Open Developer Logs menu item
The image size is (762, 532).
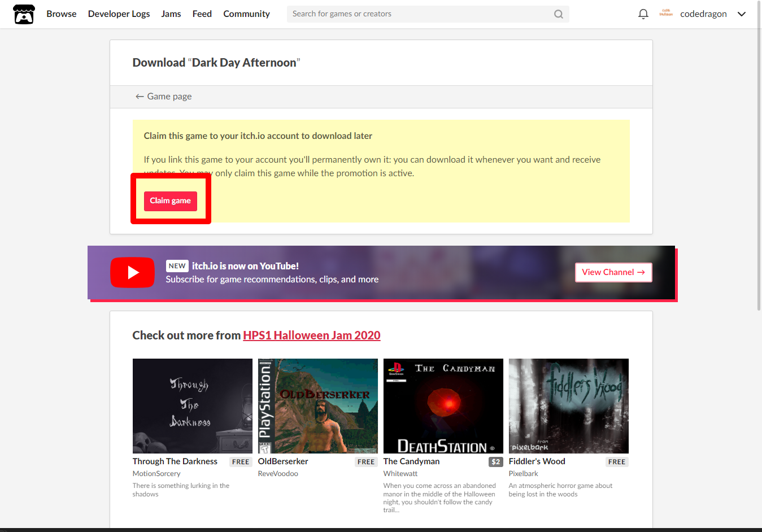tap(119, 14)
